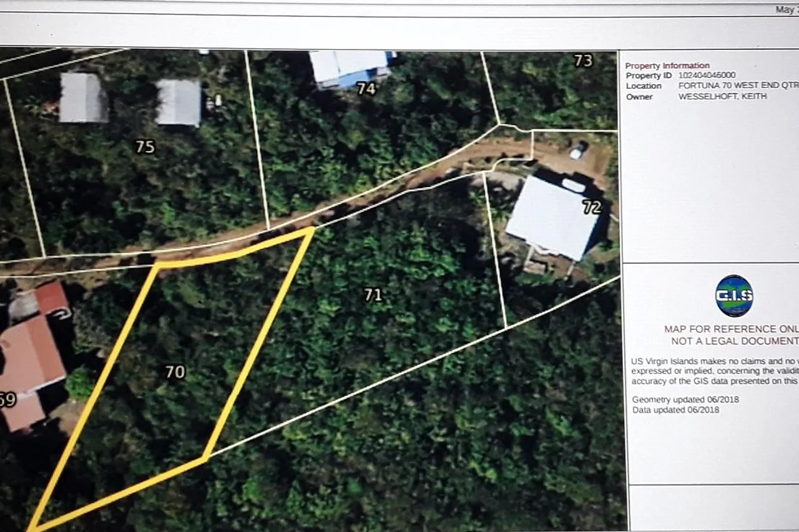Click the Data updated 06/2018 text
This screenshot has width=799, height=532.
pyautogui.click(x=675, y=410)
